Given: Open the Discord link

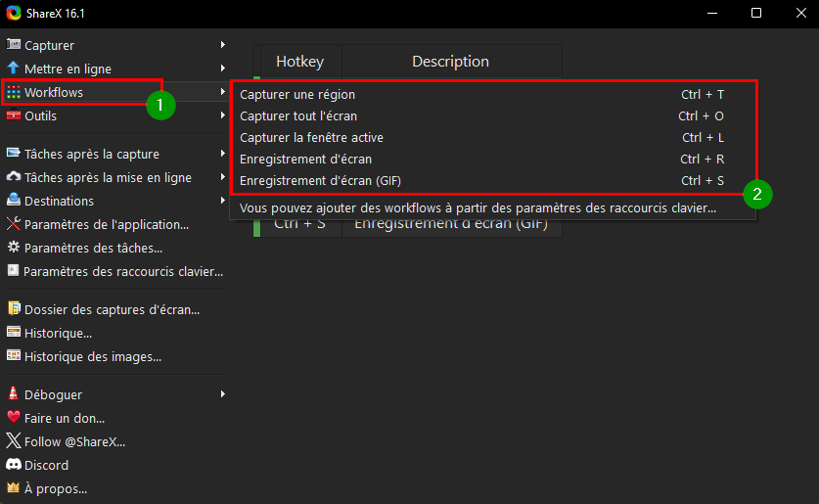Looking at the screenshot, I should click(115, 465).
